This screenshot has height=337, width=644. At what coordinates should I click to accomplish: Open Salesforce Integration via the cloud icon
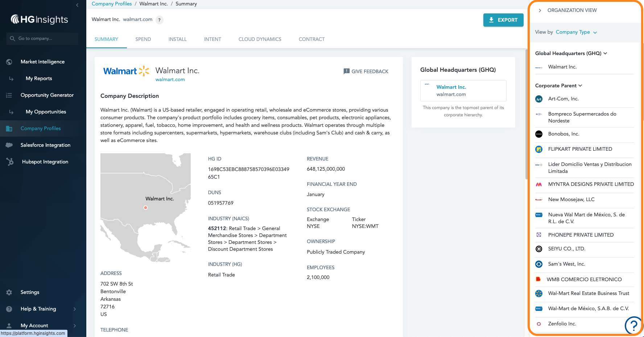[x=9, y=145]
